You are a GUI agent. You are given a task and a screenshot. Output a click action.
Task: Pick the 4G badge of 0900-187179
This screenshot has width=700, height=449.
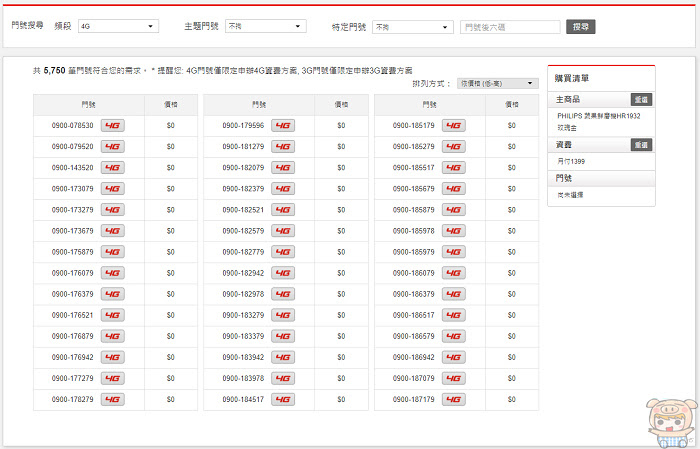tap(454, 399)
